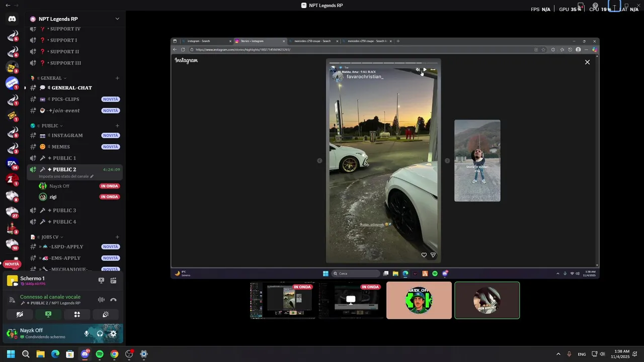Open the EMS-APPLY channel
644x362 pixels.
(x=74, y=258)
